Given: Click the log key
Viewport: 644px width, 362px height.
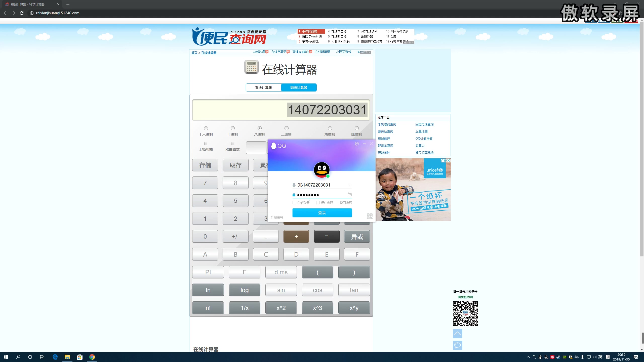Looking at the screenshot, I should point(245,290).
